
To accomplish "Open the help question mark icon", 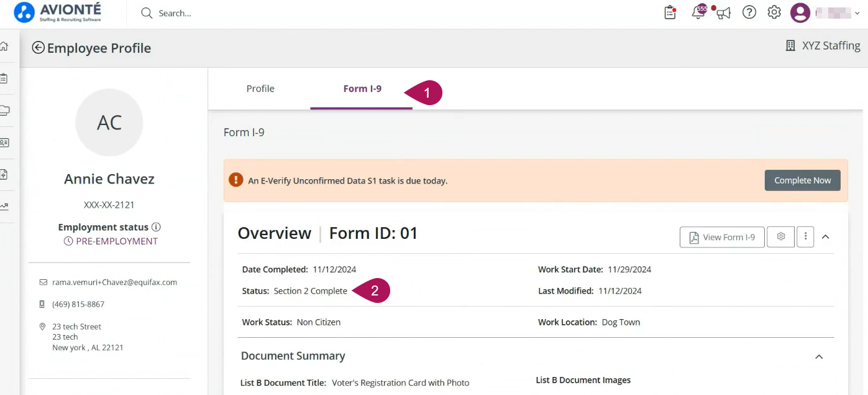I will tap(749, 12).
